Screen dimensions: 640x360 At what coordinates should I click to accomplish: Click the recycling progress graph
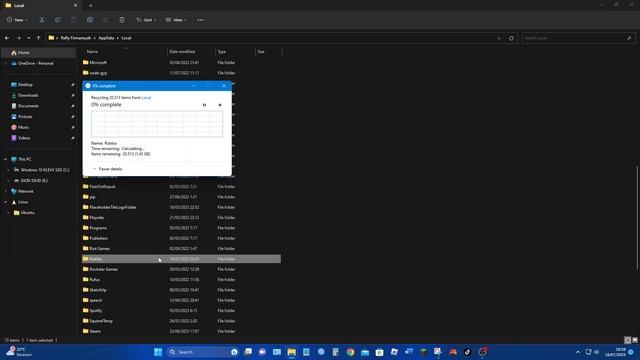[x=157, y=124]
